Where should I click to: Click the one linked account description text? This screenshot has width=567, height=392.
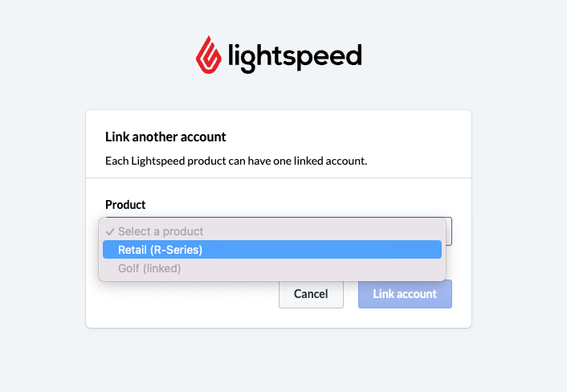pyautogui.click(x=236, y=161)
